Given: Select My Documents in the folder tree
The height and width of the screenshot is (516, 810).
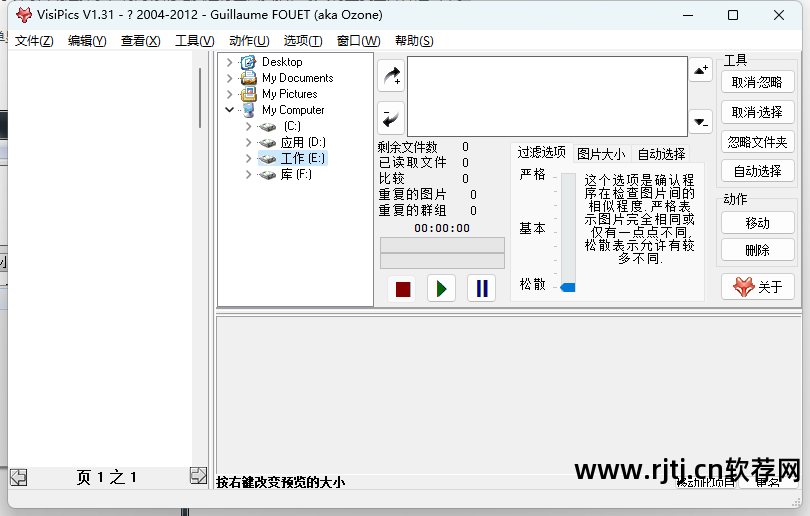Looking at the screenshot, I should (x=298, y=78).
